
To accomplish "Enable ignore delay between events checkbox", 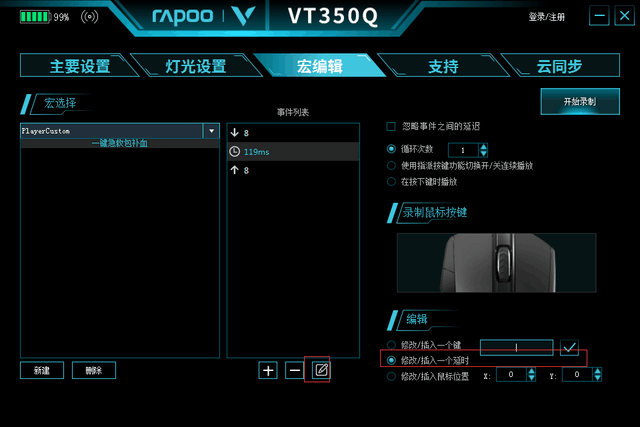I will click(391, 127).
